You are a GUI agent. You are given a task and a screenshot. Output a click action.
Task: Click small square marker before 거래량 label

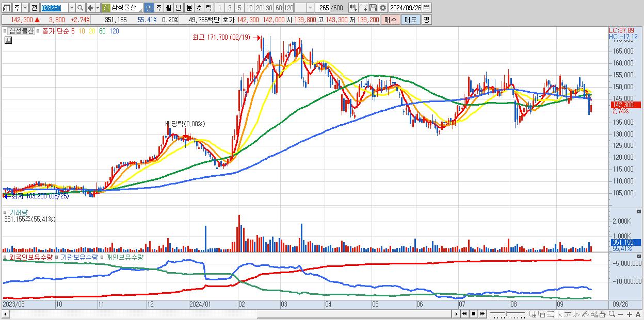click(x=5, y=212)
